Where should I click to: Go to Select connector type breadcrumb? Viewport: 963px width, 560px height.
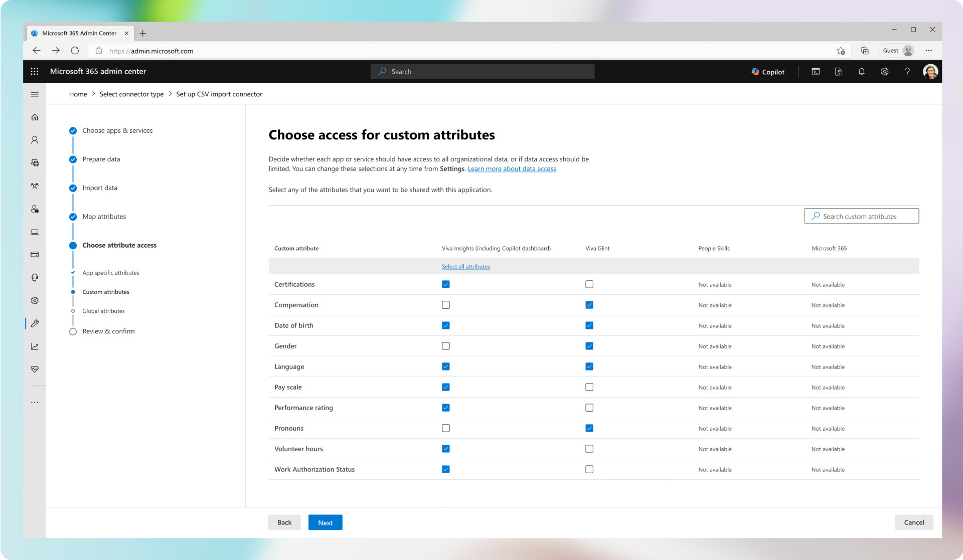tap(131, 94)
